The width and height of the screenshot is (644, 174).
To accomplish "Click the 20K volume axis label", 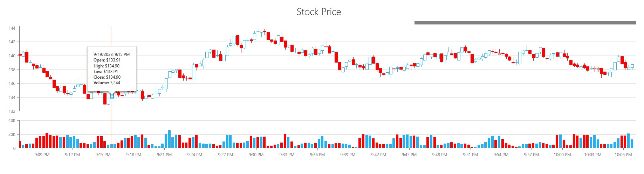I will [x=12, y=135].
